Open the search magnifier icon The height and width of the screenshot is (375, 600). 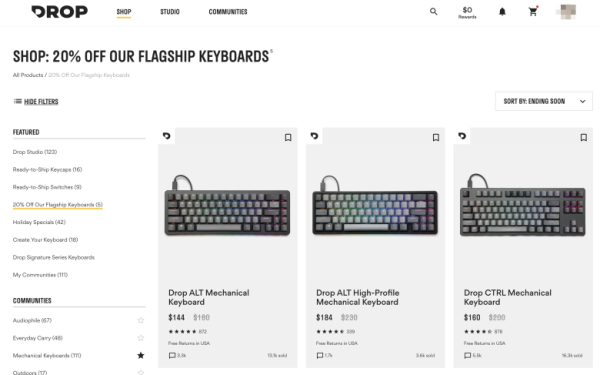click(433, 11)
